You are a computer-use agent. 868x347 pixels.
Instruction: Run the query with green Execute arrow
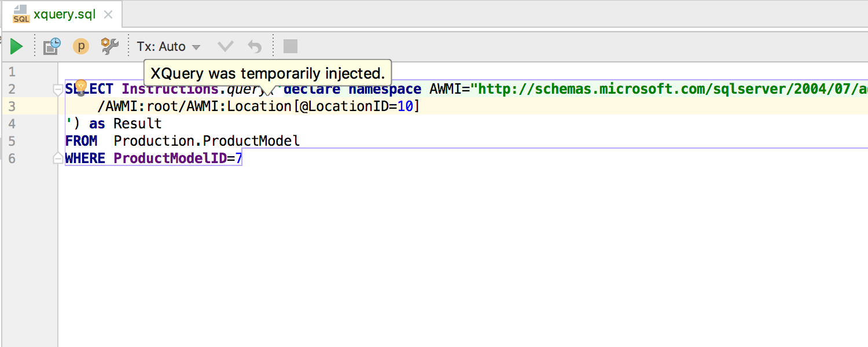point(16,46)
